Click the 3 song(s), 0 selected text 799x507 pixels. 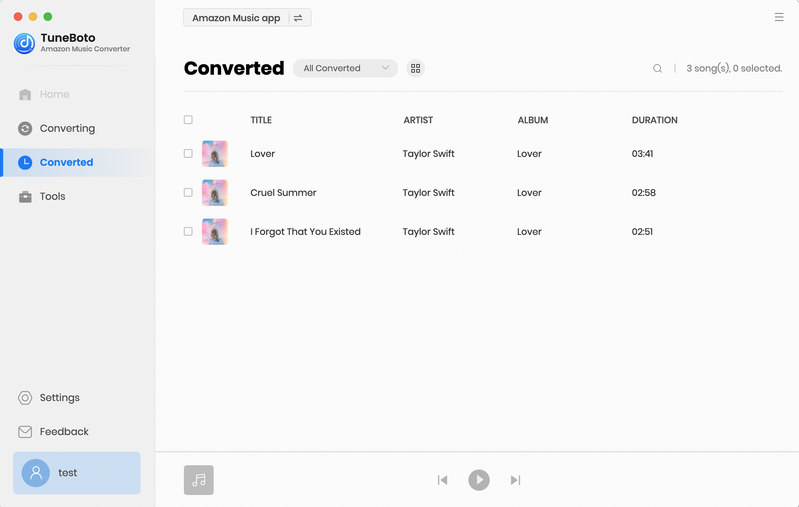(x=734, y=68)
